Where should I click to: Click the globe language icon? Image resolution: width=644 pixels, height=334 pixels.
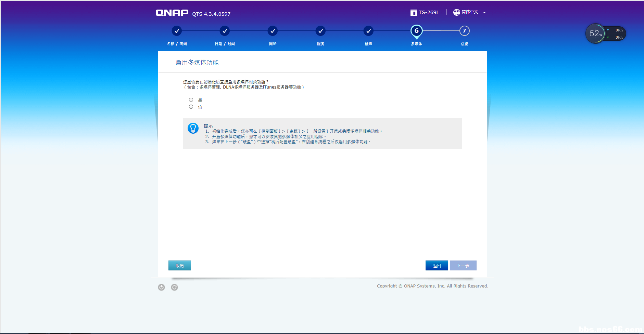pyautogui.click(x=456, y=12)
